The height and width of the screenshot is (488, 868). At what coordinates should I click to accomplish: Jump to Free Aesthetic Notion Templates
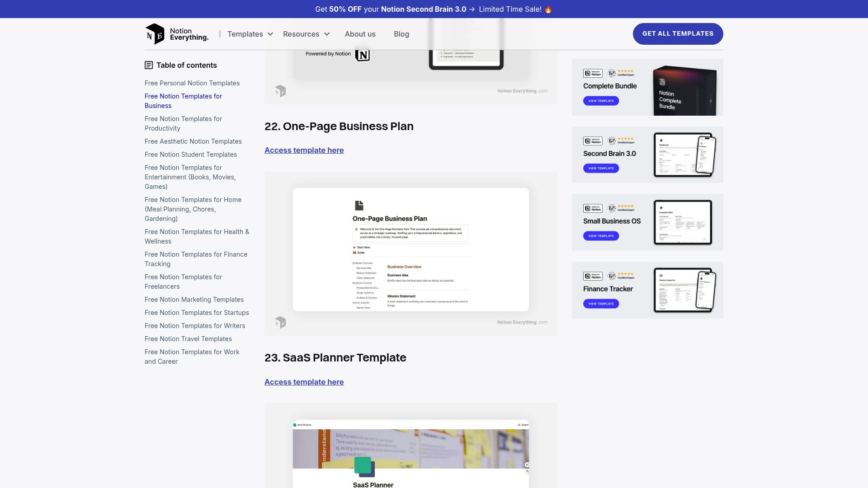point(193,141)
